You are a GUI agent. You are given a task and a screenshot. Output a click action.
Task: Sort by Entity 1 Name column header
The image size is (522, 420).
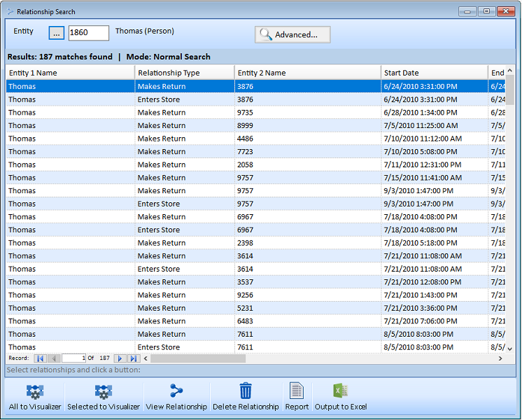click(70, 73)
